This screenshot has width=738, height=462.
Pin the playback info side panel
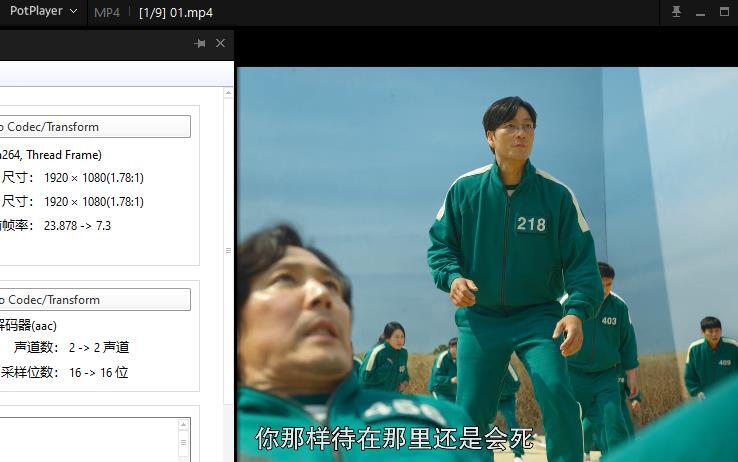[x=200, y=43]
